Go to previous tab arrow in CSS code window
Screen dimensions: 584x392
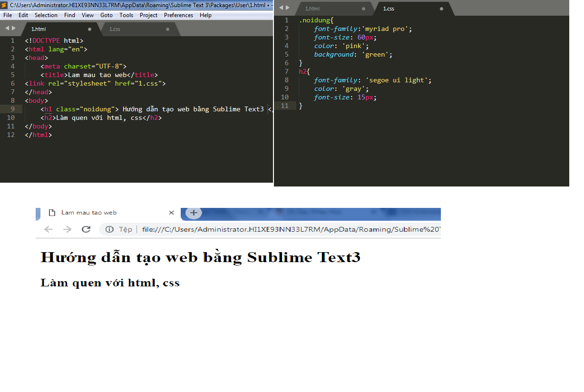tap(281, 8)
